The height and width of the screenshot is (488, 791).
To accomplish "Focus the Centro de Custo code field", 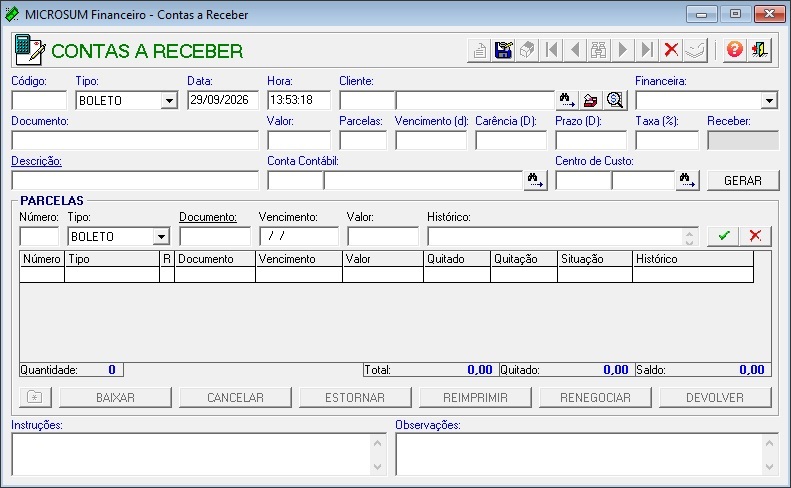I will pos(583,180).
